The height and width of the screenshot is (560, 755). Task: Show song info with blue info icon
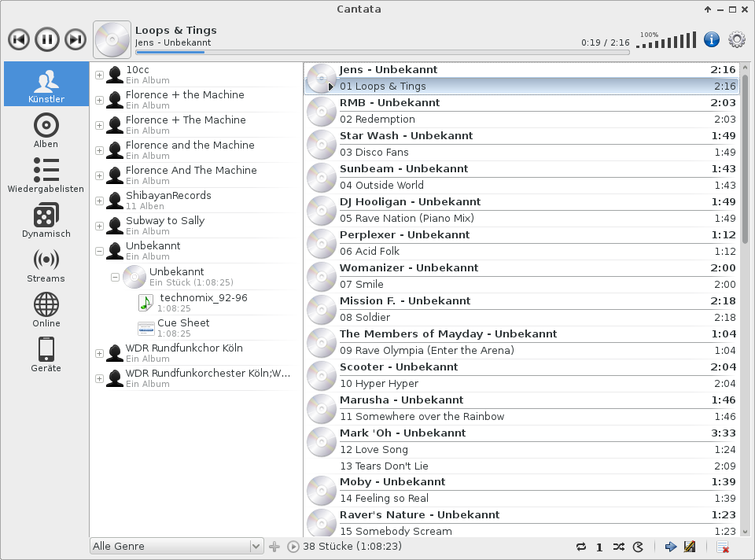point(711,39)
